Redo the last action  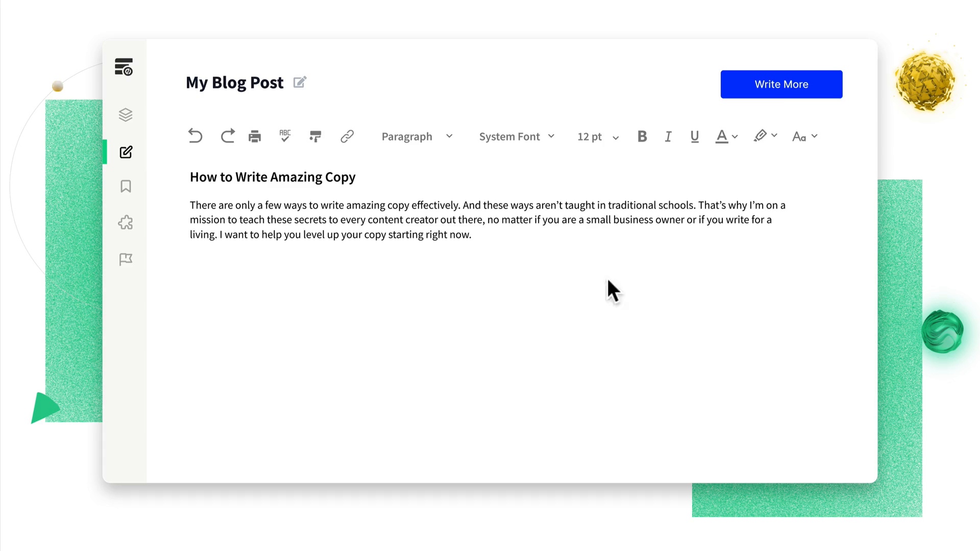[228, 136]
